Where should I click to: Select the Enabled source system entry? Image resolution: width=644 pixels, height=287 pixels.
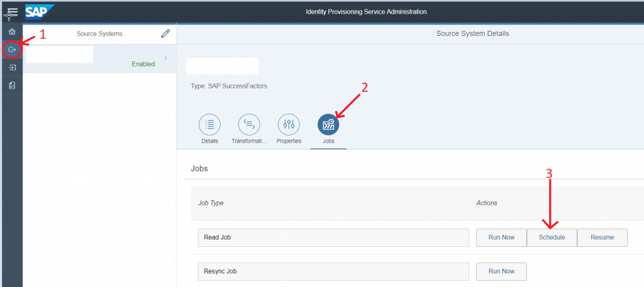tap(99, 58)
